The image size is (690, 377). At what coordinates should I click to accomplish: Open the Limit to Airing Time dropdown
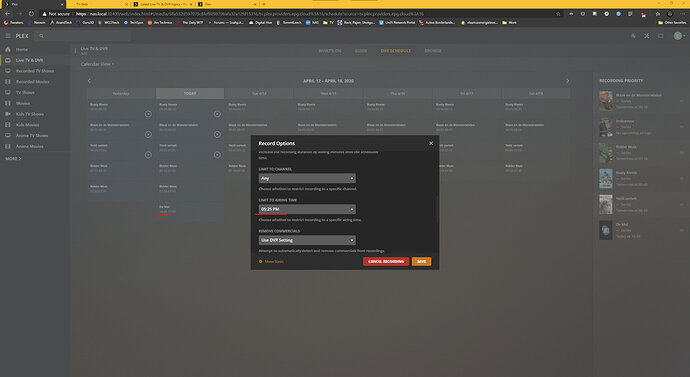pyautogui.click(x=307, y=209)
